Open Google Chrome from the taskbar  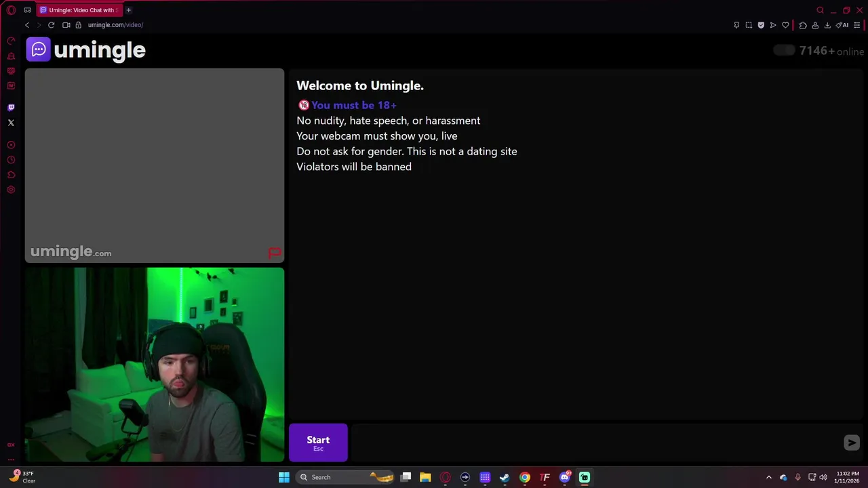click(x=525, y=477)
